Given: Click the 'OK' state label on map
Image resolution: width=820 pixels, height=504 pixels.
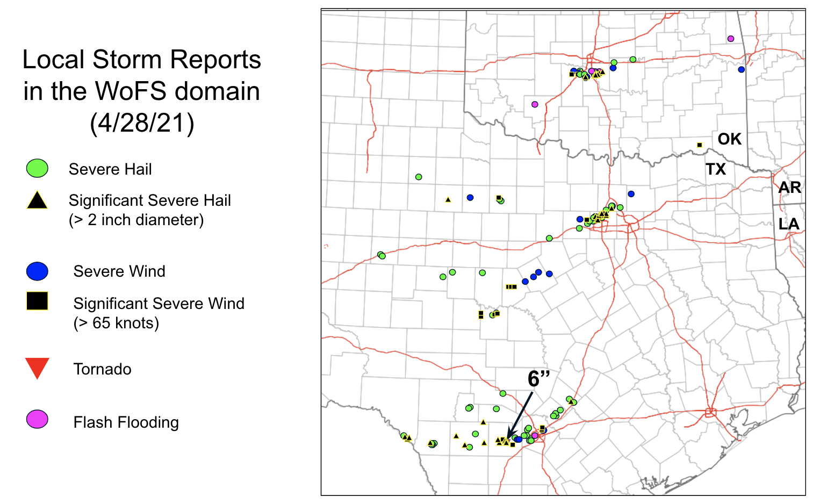Looking at the screenshot, I should coord(729,139).
